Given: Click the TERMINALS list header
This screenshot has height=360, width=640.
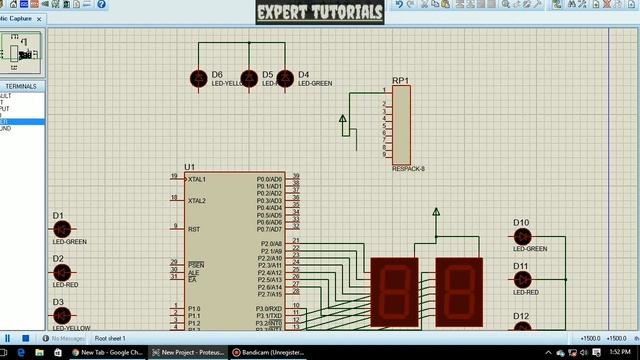Looking at the screenshot, I should pos(22,87).
